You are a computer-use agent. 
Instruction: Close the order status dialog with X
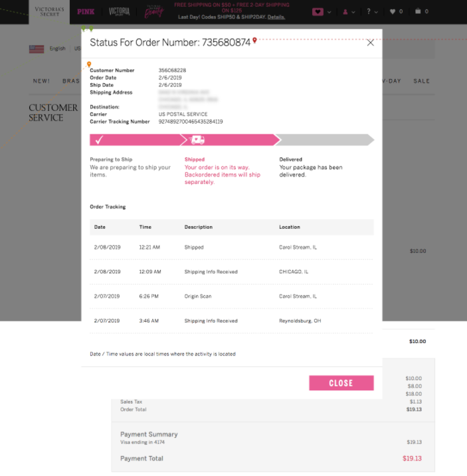pyautogui.click(x=370, y=43)
